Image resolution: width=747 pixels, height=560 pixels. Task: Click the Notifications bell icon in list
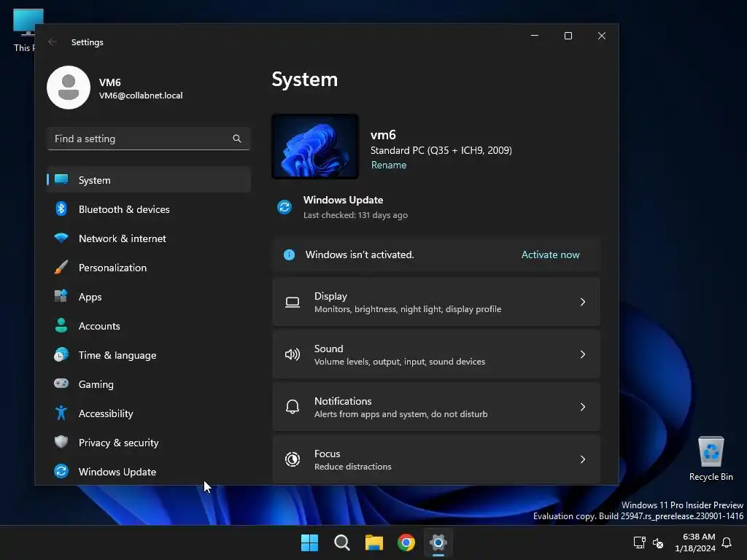293,407
